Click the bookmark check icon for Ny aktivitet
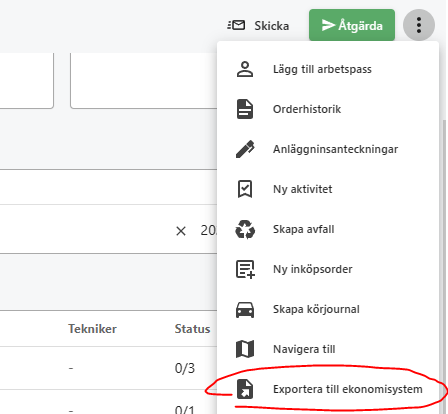 (245, 189)
